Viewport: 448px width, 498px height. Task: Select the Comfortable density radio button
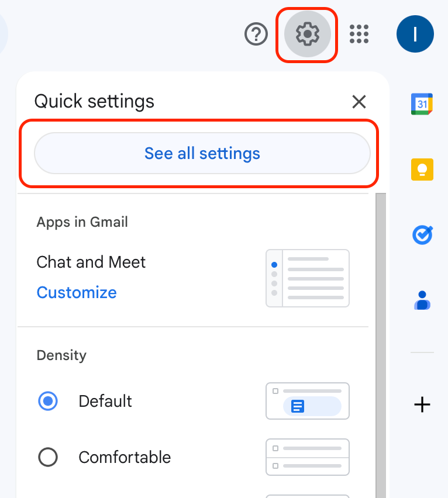coord(48,457)
